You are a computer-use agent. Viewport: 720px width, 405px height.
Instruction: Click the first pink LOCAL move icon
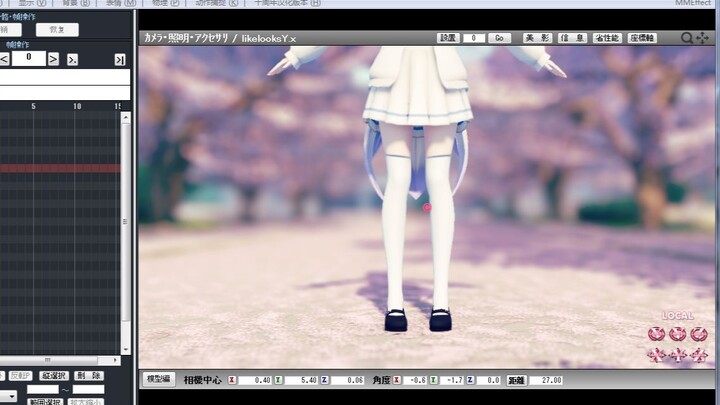pos(657,354)
